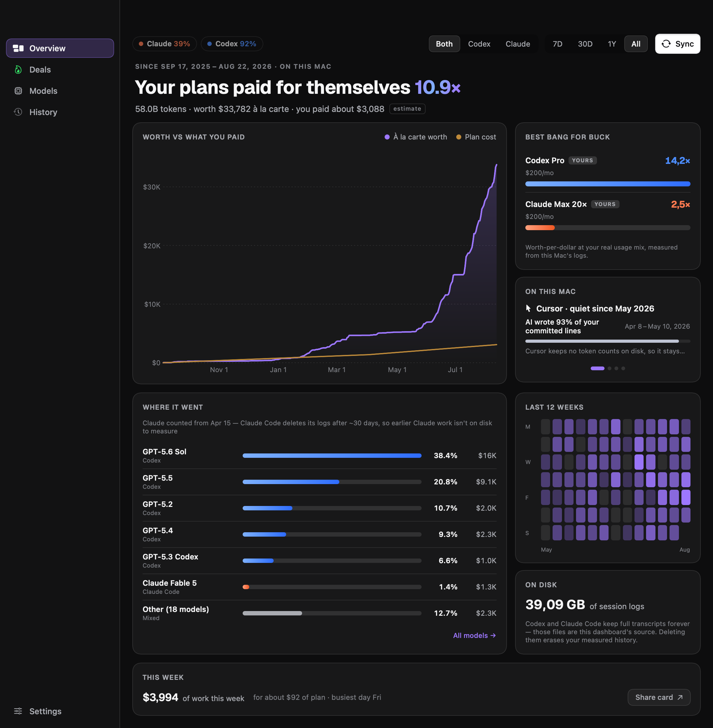713x728 pixels.
Task: Click the Overview dashboard icon in sidebar
Action: tap(18, 48)
